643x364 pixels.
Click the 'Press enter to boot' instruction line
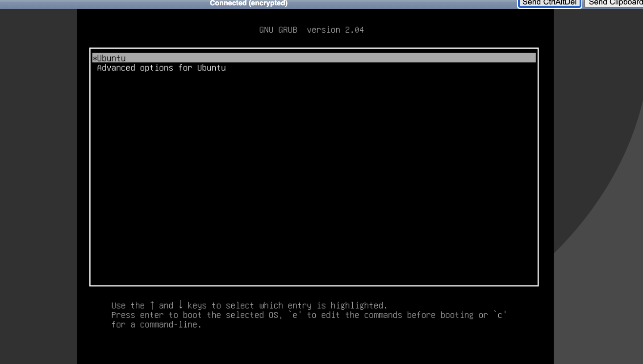click(x=309, y=315)
